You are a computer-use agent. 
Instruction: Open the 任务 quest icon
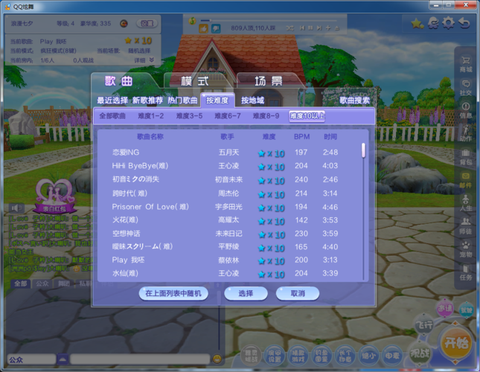coord(466,272)
